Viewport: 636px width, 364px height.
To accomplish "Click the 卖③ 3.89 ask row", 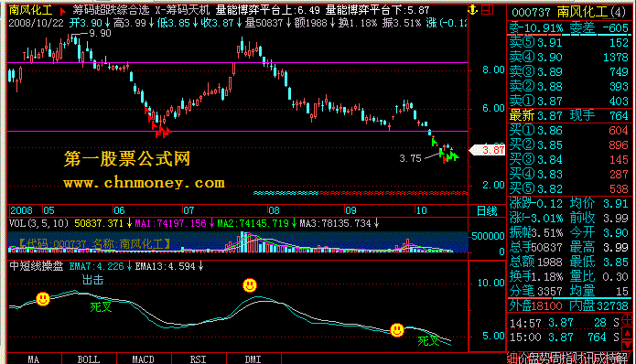I will click(x=568, y=71).
